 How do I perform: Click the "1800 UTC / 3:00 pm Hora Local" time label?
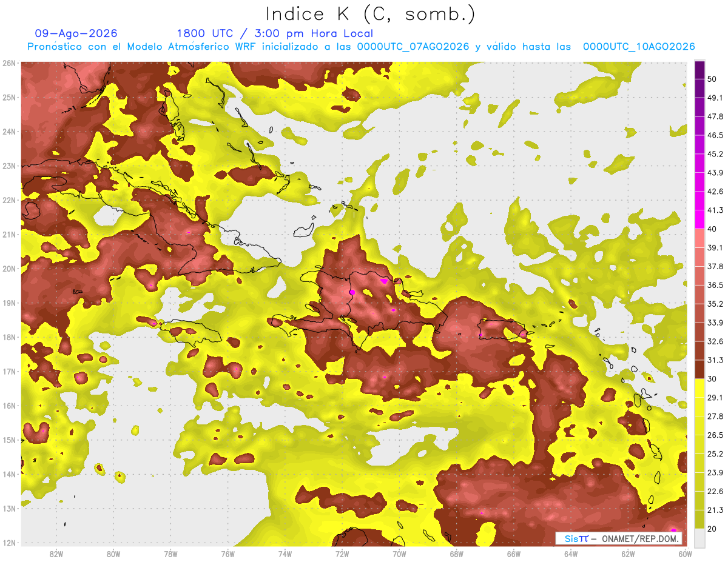coord(275,33)
